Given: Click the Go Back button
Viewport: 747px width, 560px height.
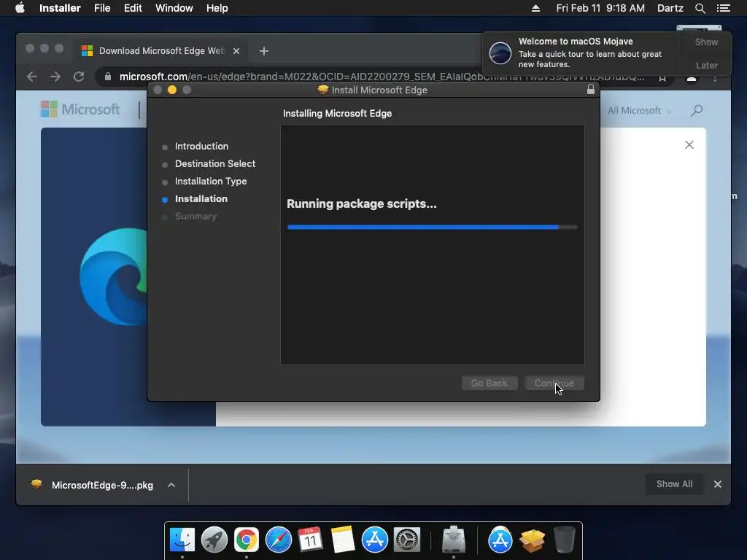Looking at the screenshot, I should (489, 383).
